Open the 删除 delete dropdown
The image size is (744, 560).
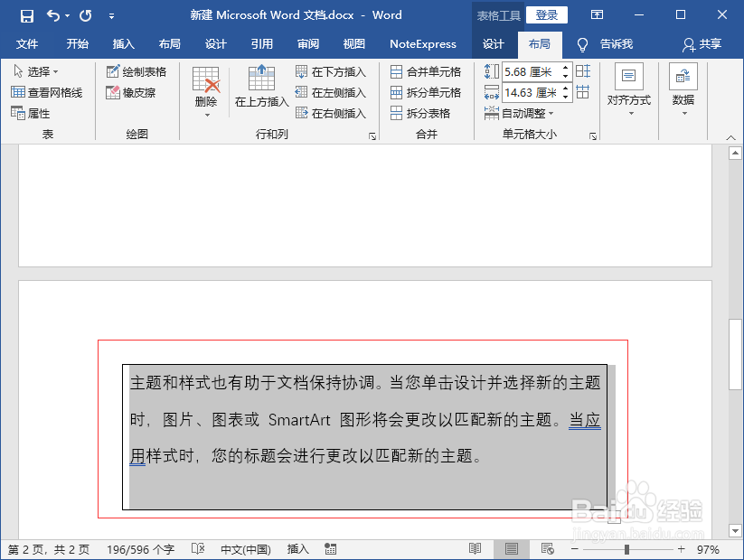[x=206, y=92]
